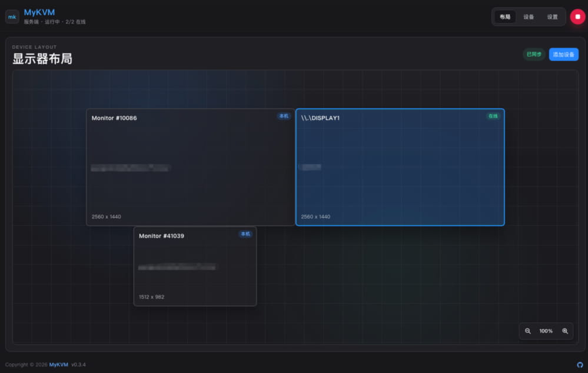This screenshot has width=588, height=373.
Task: Select the Monitor #41039 display card
Action: point(195,266)
